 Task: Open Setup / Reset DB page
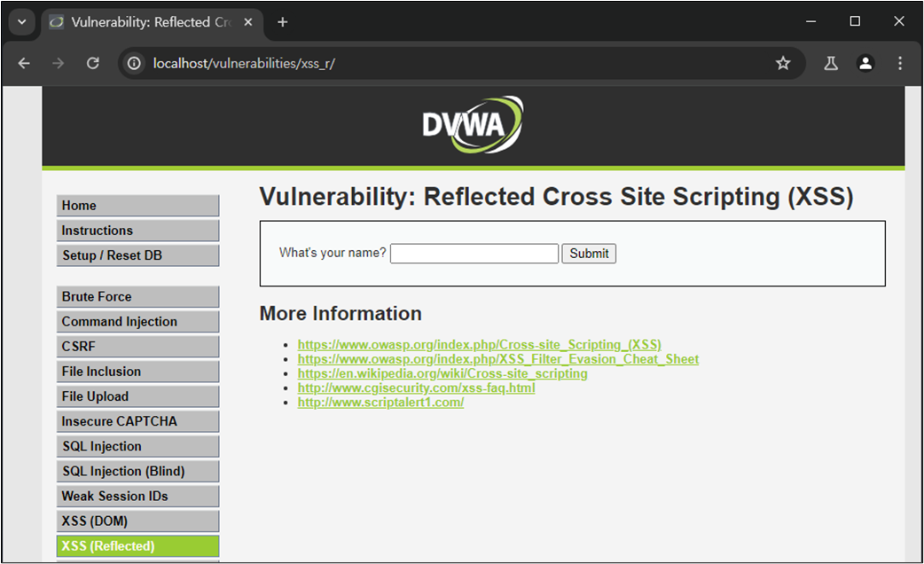138,255
